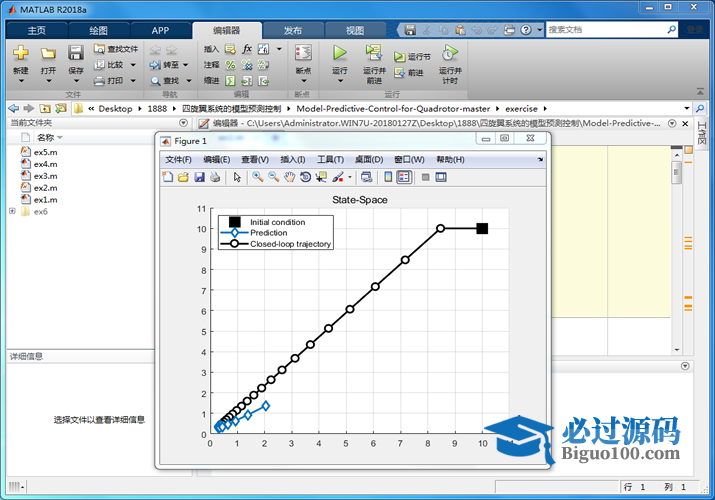The width and height of the screenshot is (715, 500).
Task: Open the current folder panel actions arrow
Action: [183, 123]
